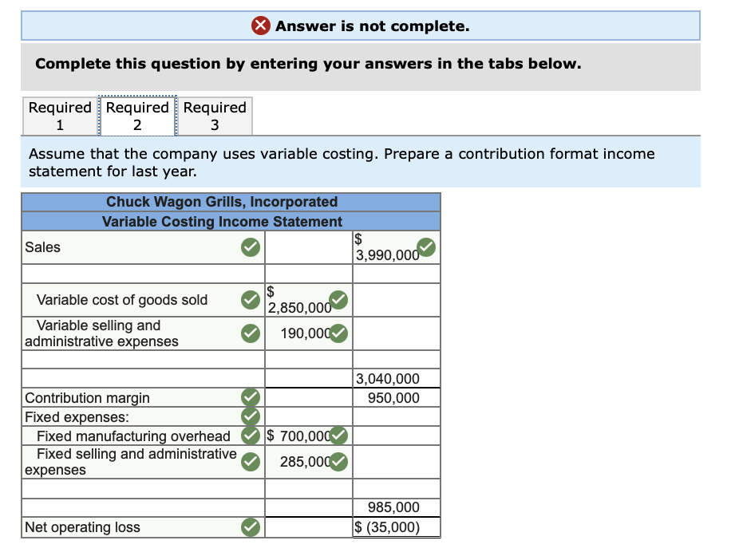Viewport: 731px width, 560px height.
Task: Open Variable selling and administrative expenses label cell
Action: tap(143, 333)
